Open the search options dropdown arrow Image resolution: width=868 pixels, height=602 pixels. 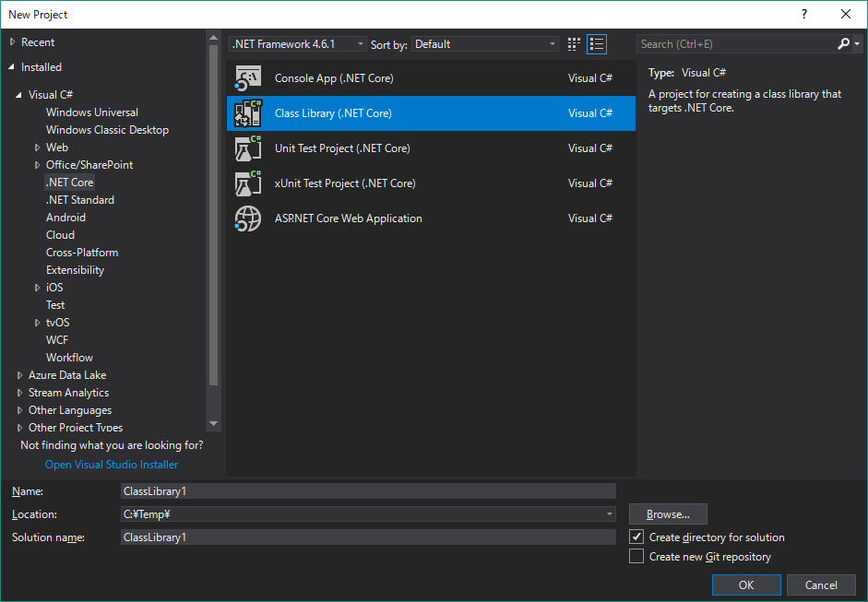[x=857, y=43]
